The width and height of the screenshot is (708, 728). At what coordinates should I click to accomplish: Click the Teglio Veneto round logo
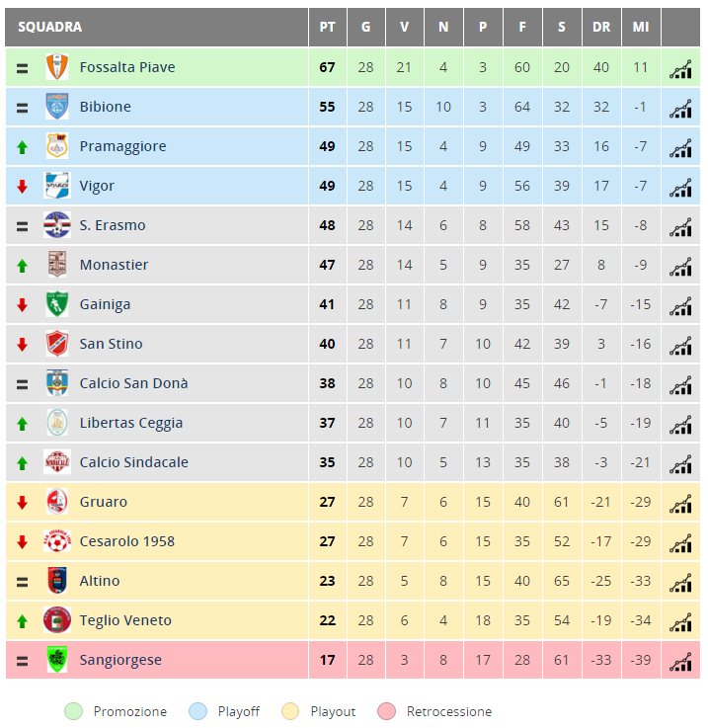pos(57,619)
